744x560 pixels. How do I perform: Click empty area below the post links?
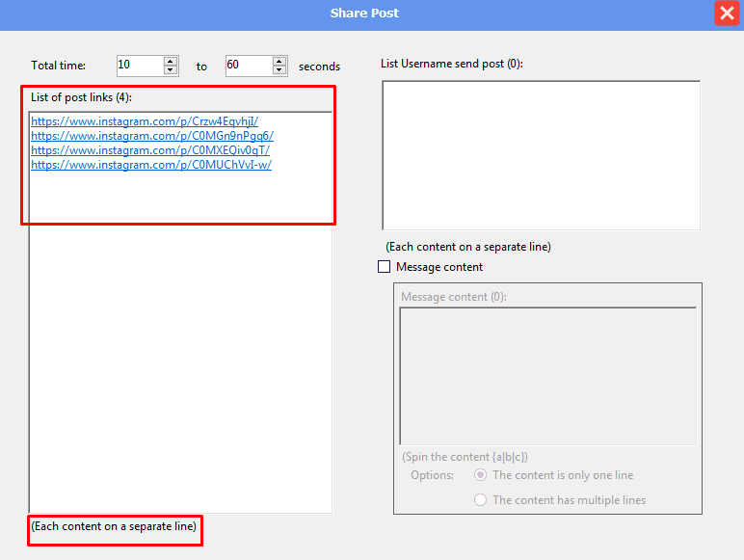[180, 366]
